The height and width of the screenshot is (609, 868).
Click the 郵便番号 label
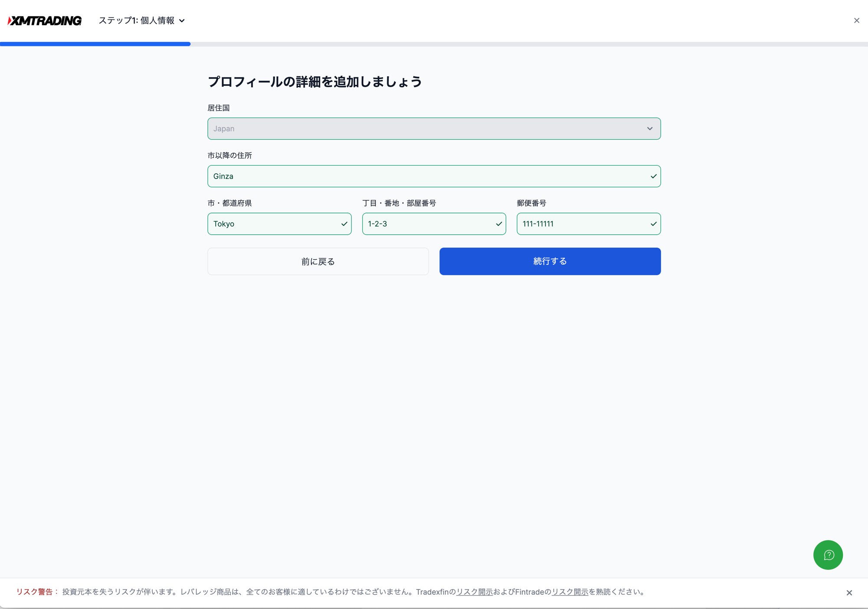[x=531, y=203]
